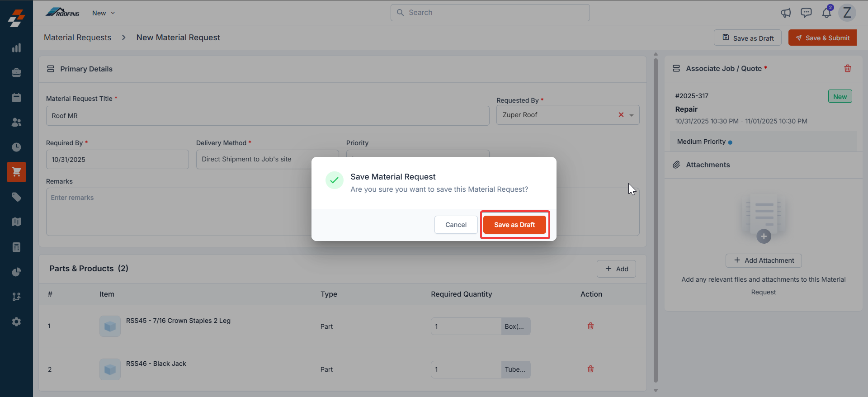
Task: Open the map sidebar icon
Action: coord(16,222)
